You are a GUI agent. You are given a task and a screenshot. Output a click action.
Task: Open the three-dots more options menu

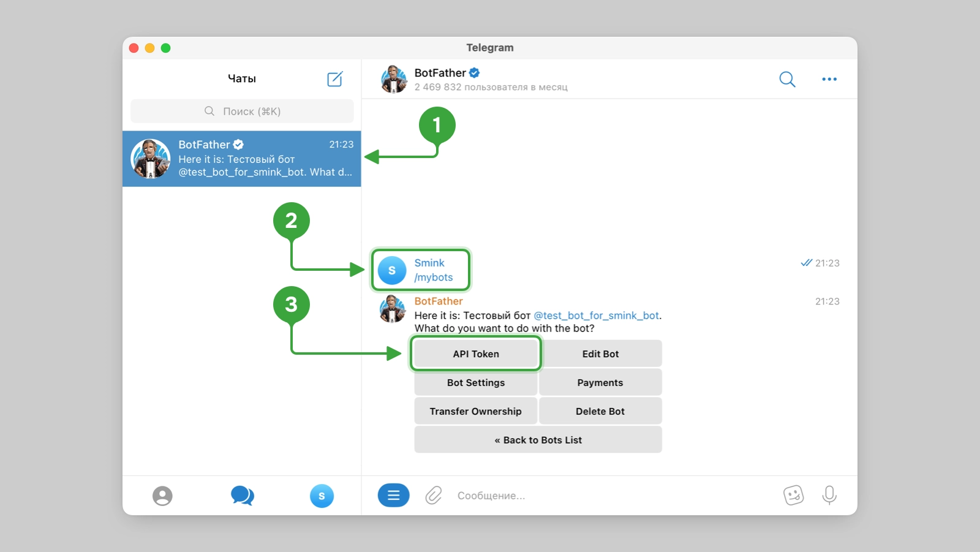coord(829,79)
